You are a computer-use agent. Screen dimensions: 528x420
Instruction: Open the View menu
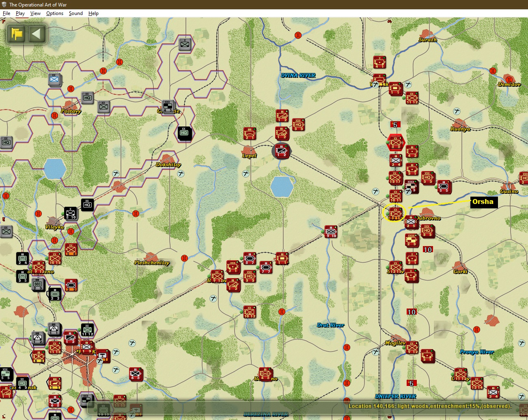pos(36,13)
